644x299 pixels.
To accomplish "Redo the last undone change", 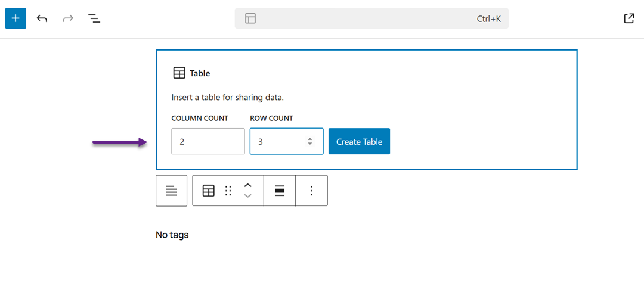I will pyautogui.click(x=68, y=18).
